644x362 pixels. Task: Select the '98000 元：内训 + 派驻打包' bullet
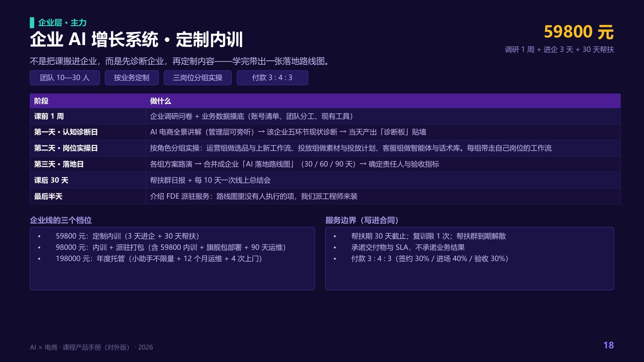(171, 247)
